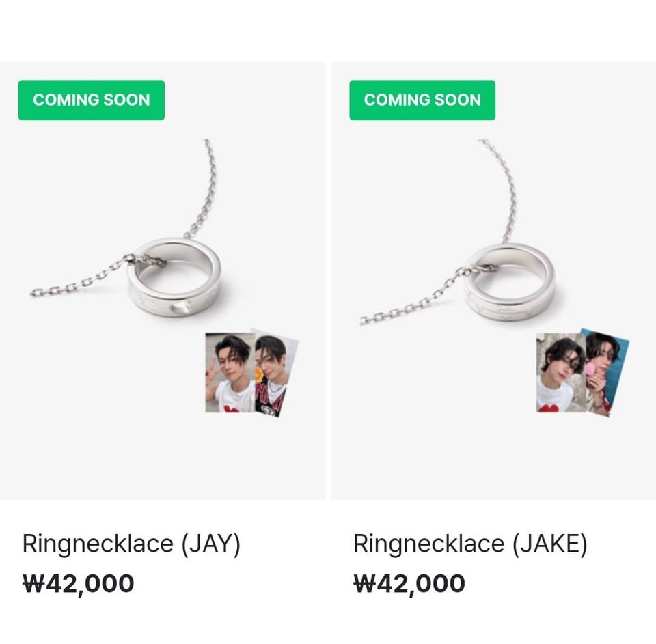This screenshot has width=656, height=644.
Task: Open the Ringnecklace (JAY) product title
Action: (x=131, y=544)
